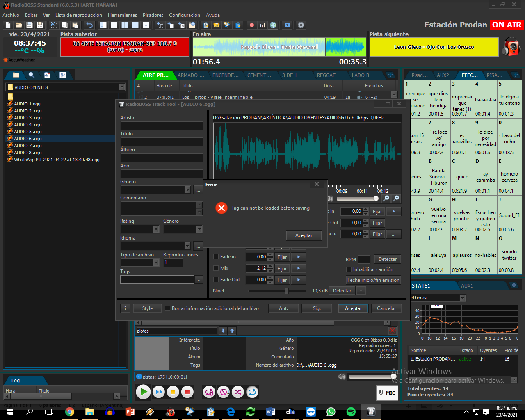Switch to the AUX1 tab next to STATS1
This screenshot has height=420, width=525.
tap(467, 286)
